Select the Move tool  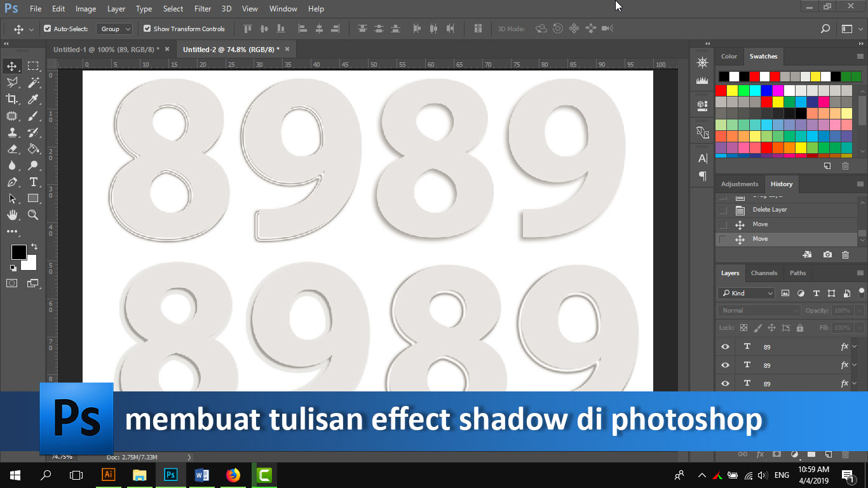click(x=13, y=65)
